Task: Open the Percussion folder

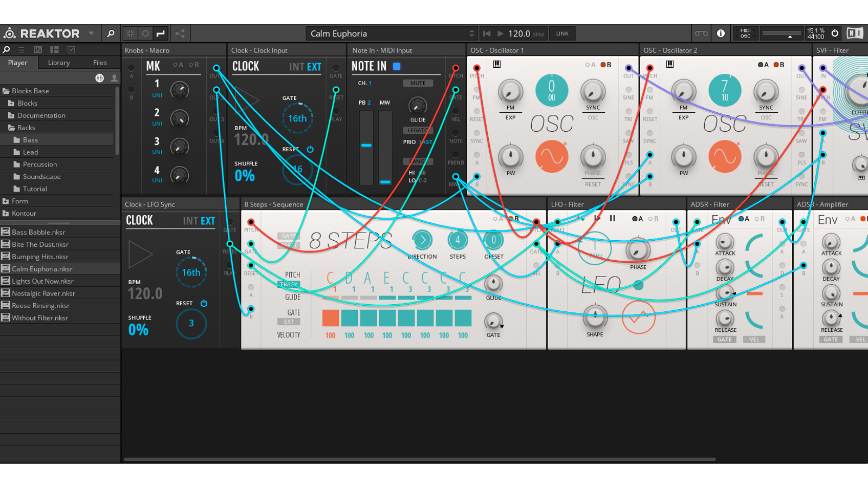Action: click(57, 164)
